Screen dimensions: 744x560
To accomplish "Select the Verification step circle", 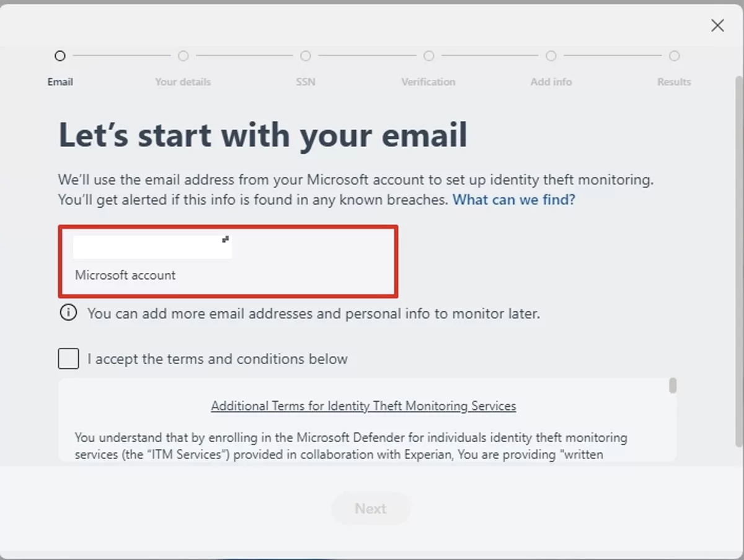I will click(x=428, y=56).
